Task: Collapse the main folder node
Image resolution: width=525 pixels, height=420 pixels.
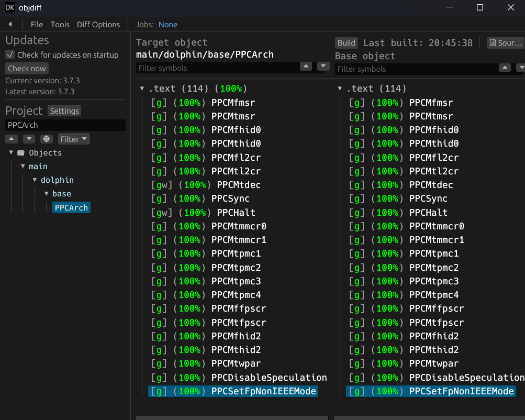Action: click(23, 166)
